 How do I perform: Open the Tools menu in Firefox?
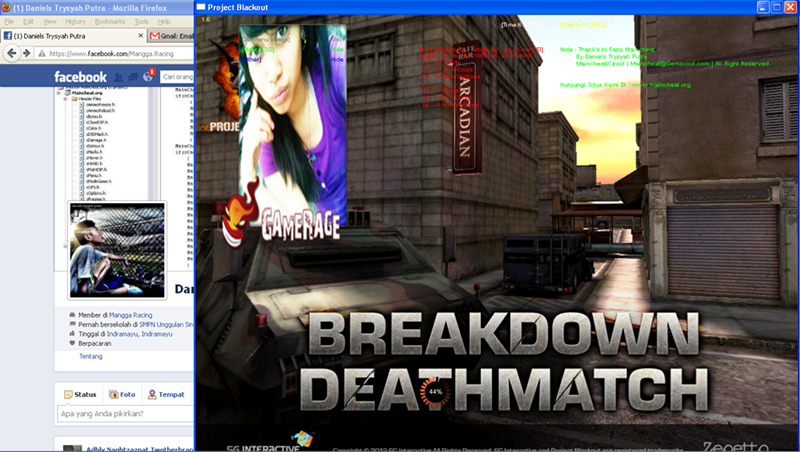(x=141, y=21)
